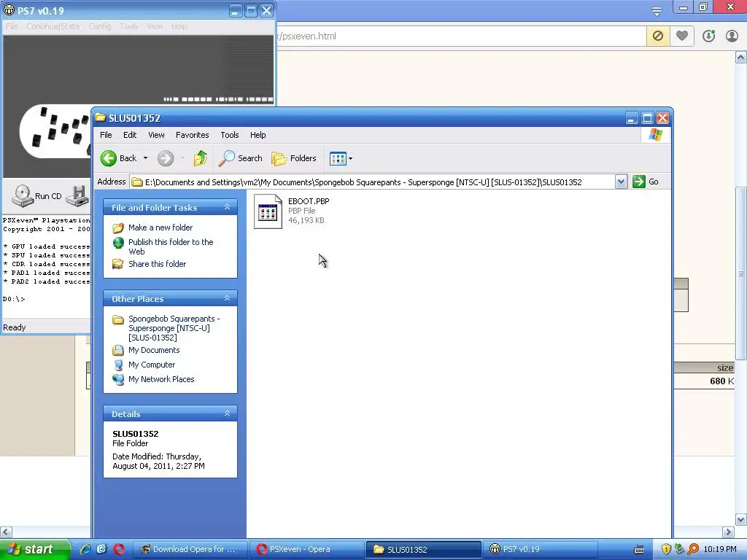Launch Internet Explorer from Quick Launch
747x560 pixels.
(85, 549)
